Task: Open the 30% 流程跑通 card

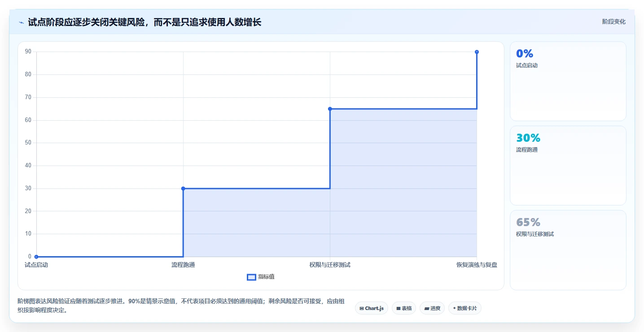Action: pos(568,166)
